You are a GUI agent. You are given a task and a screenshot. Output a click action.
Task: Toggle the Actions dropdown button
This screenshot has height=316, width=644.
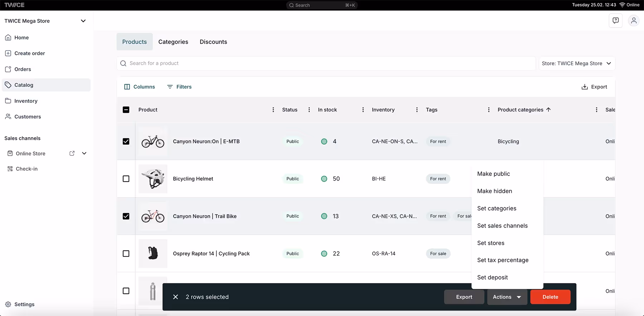coord(507,297)
